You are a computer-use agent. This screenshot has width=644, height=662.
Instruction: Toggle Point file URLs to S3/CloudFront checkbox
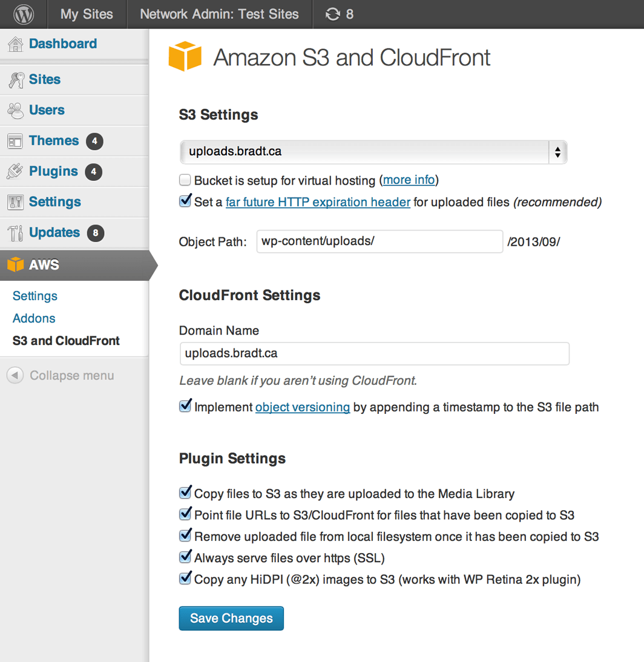pyautogui.click(x=185, y=514)
